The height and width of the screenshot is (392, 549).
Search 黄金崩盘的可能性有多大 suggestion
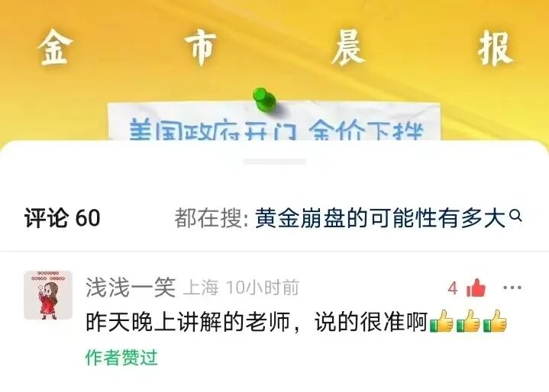pos(380,217)
